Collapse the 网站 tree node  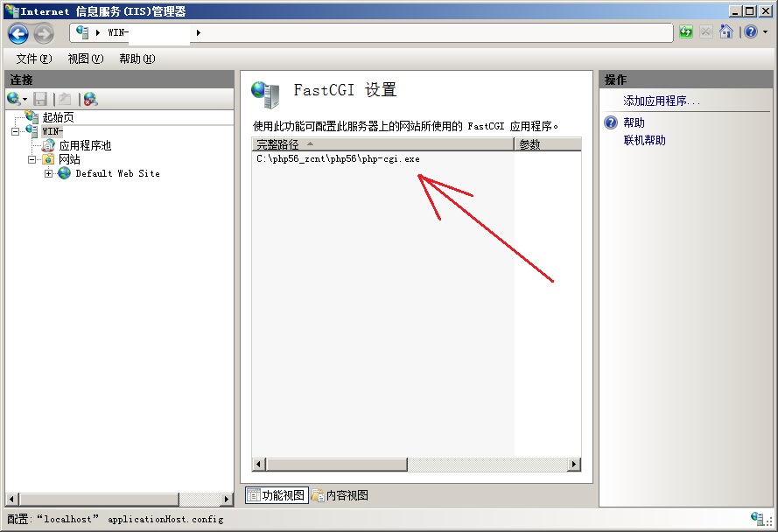[x=32, y=160]
